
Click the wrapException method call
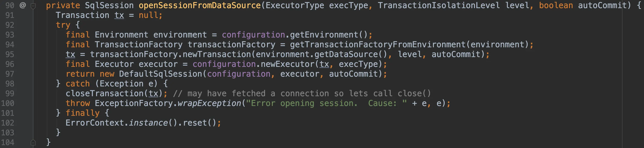209,103
